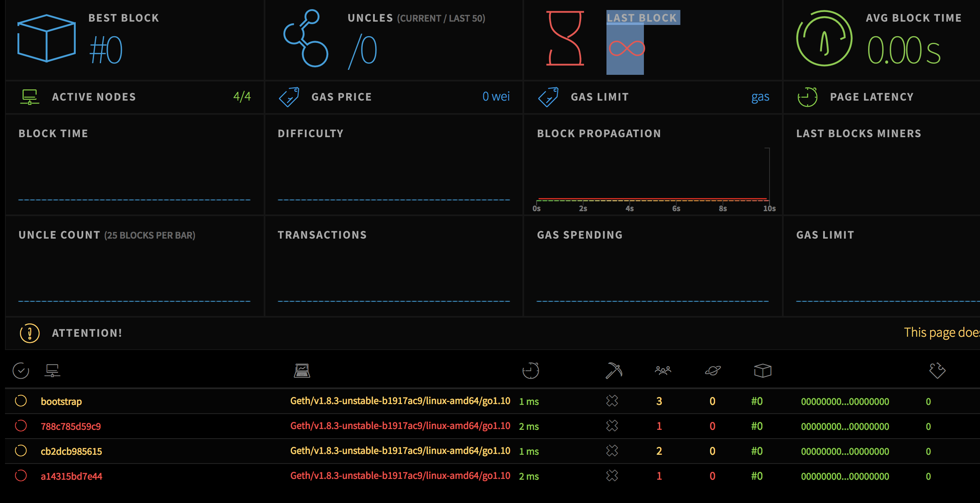980x503 pixels.
Task: Click the Block Propagation histogram chart
Action: coord(653,179)
